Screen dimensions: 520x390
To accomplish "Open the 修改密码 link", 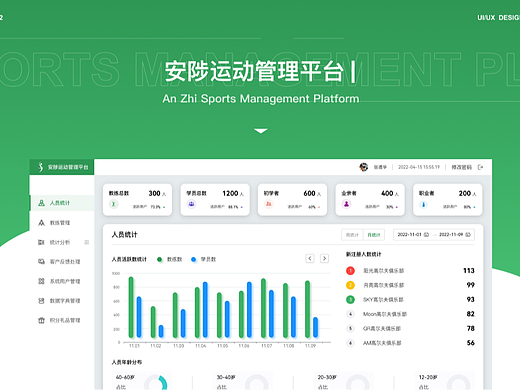I will click(x=462, y=167).
